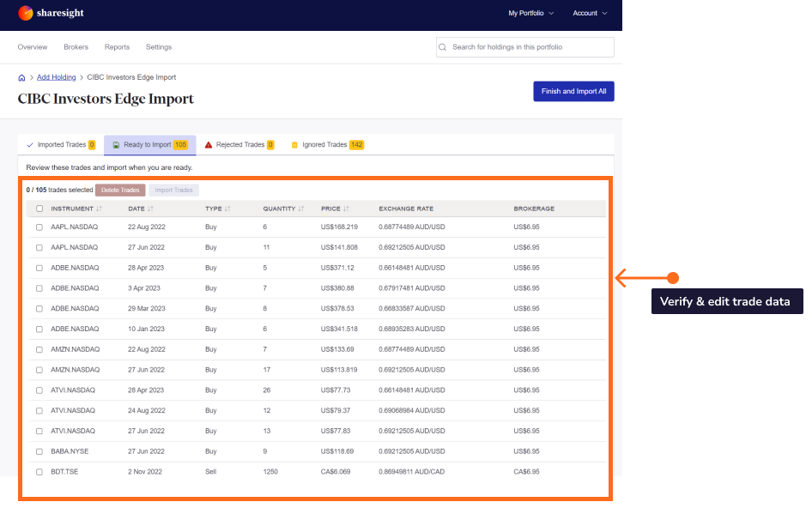Go to the Overview menu item
Image resolution: width=812 pixels, height=508 pixels.
click(33, 47)
